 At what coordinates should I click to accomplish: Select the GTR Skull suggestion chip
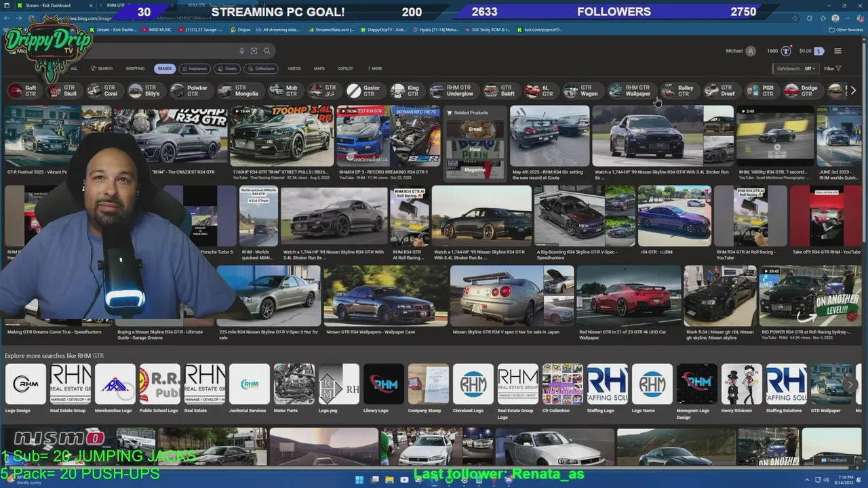63,91
